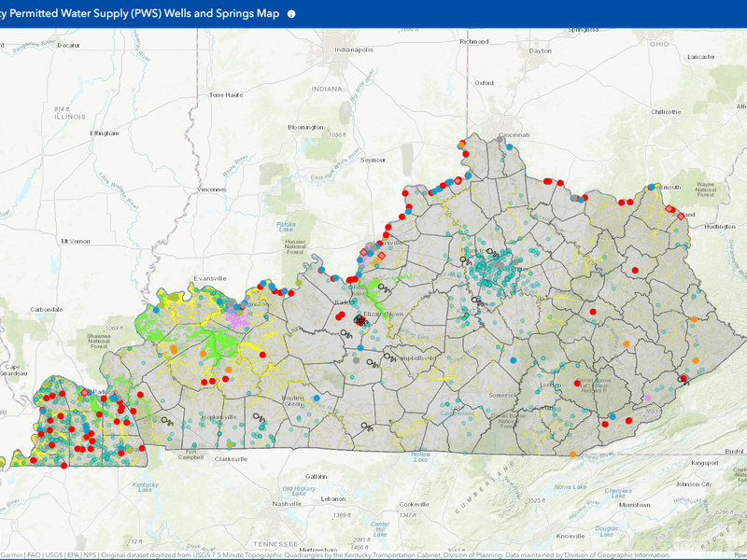
Task: Select the blue marker just below Cincinnati
Action: click(x=509, y=147)
